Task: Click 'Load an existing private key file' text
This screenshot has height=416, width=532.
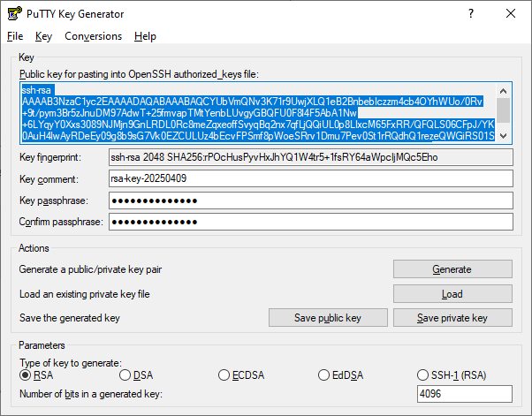Action: click(x=85, y=294)
